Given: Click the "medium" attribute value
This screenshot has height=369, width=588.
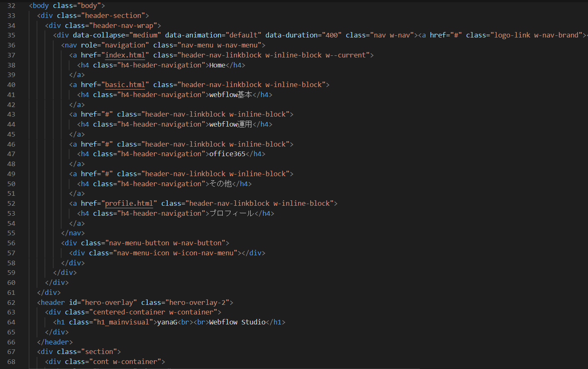Looking at the screenshot, I should click(x=145, y=35).
